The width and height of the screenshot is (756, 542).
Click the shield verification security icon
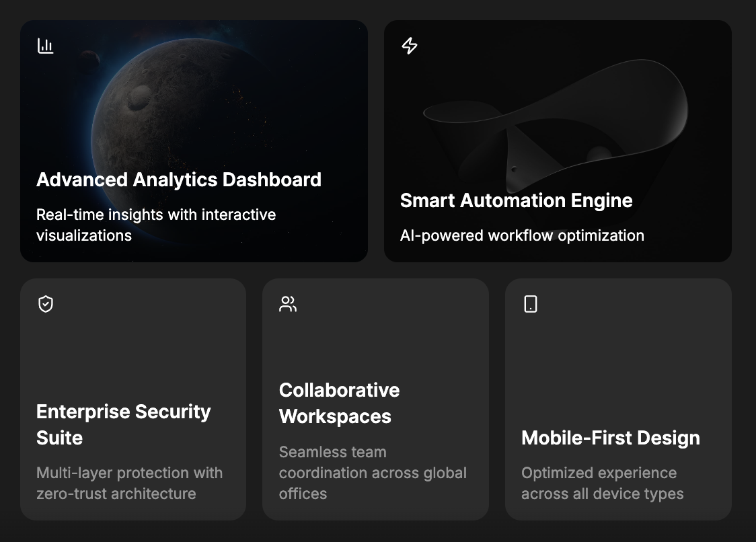(45, 303)
